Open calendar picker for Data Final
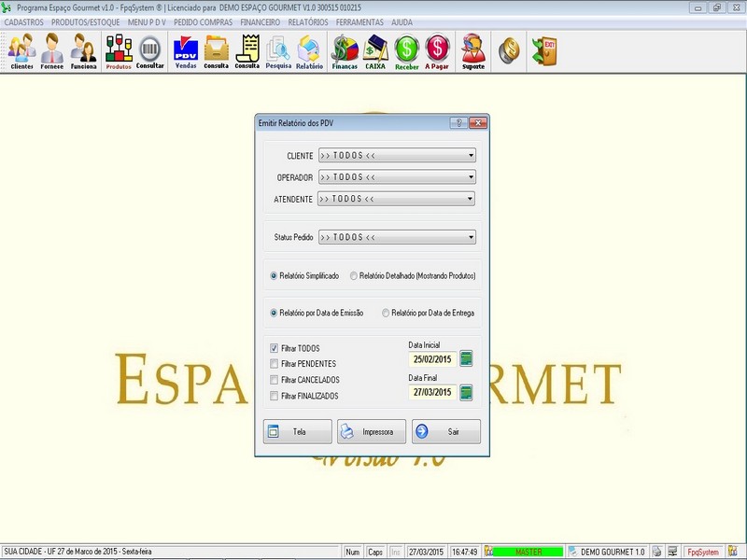This screenshot has height=560, width=747. [466, 392]
